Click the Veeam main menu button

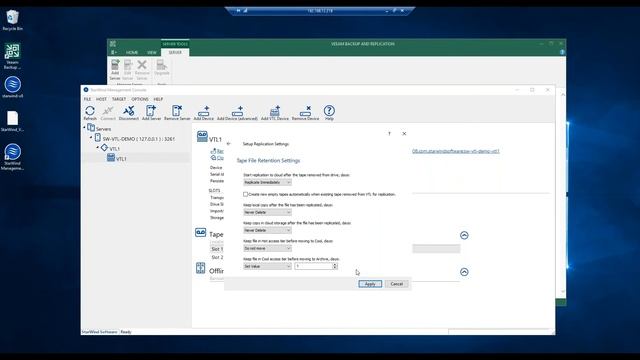114,52
